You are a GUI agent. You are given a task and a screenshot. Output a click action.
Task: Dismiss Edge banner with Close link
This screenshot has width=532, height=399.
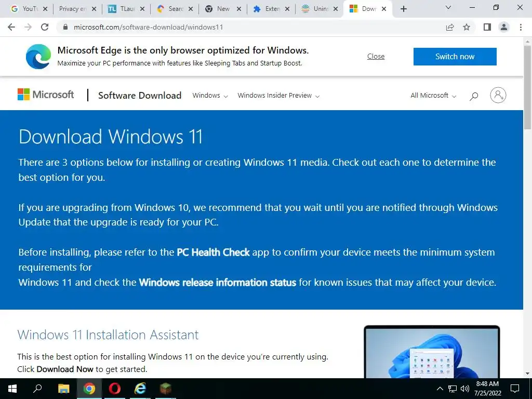pos(376,56)
